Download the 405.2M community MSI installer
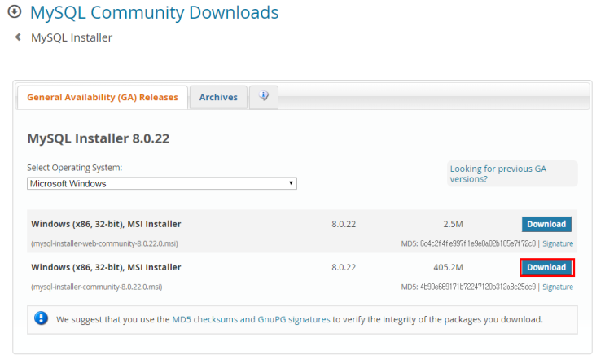 pyautogui.click(x=546, y=267)
